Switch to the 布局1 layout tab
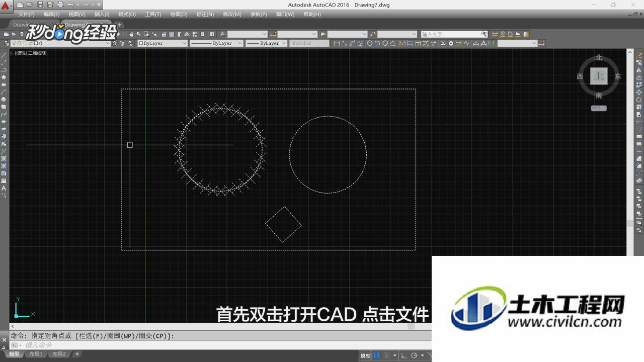Screen dimensions: 644x362 36,354
